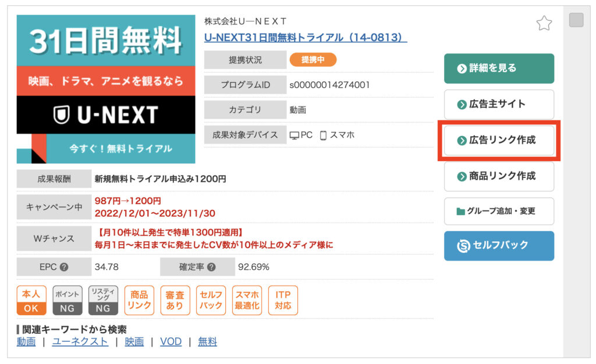Start セルフバック with the blue button
596x364 pixels.
click(x=499, y=245)
